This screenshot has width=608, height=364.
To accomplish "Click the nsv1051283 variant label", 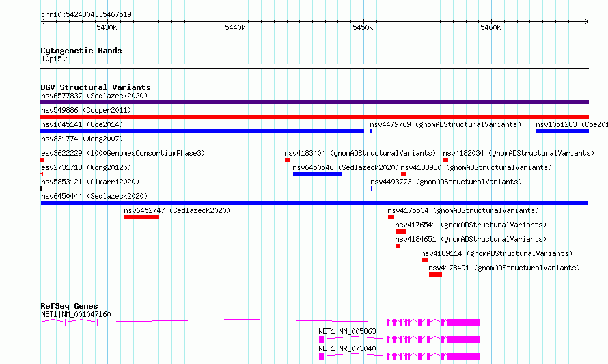I will click(x=572, y=124).
